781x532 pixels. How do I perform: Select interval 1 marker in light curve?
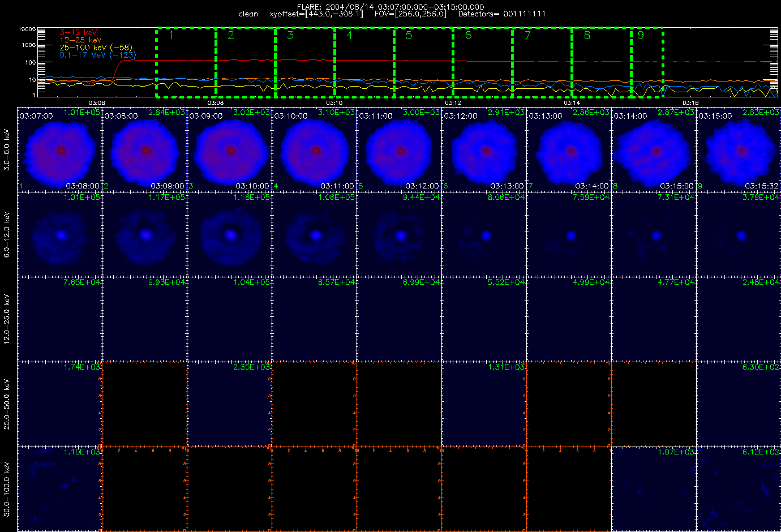(171, 35)
